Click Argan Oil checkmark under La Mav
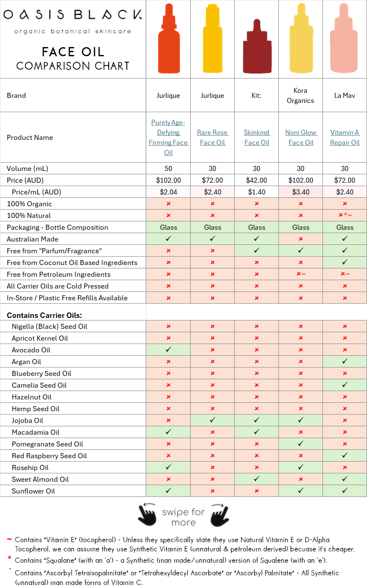The height and width of the screenshot is (588, 367). click(x=345, y=361)
